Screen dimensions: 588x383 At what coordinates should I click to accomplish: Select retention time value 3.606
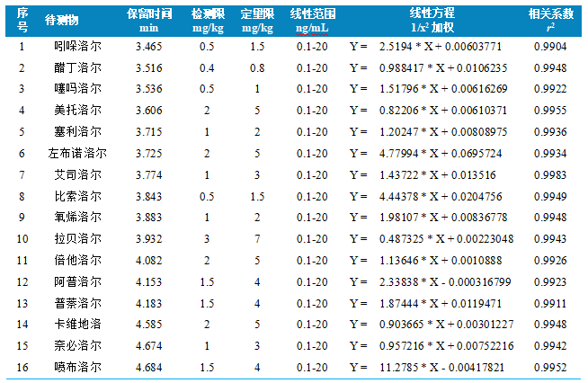[x=149, y=111]
